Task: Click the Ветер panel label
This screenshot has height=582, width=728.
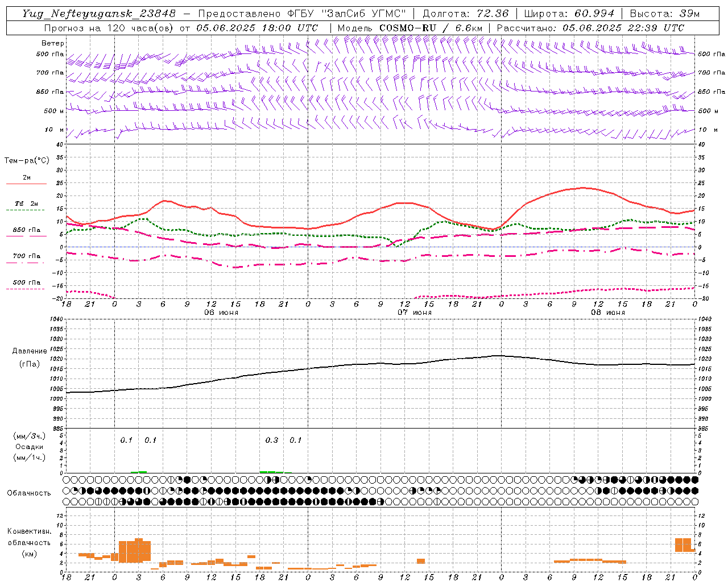Action: click(x=53, y=43)
